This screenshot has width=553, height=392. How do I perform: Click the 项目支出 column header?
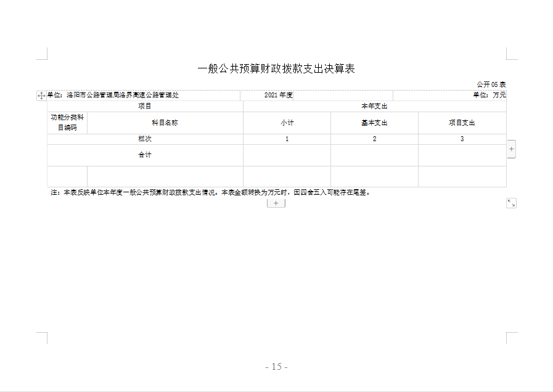click(x=462, y=123)
